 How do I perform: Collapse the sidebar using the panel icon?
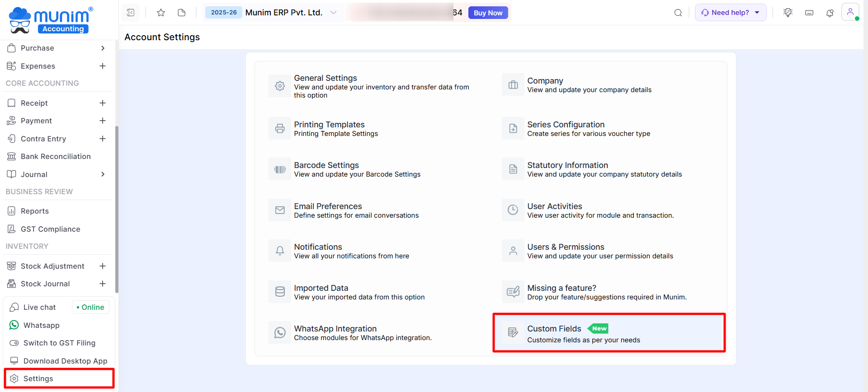(x=131, y=13)
